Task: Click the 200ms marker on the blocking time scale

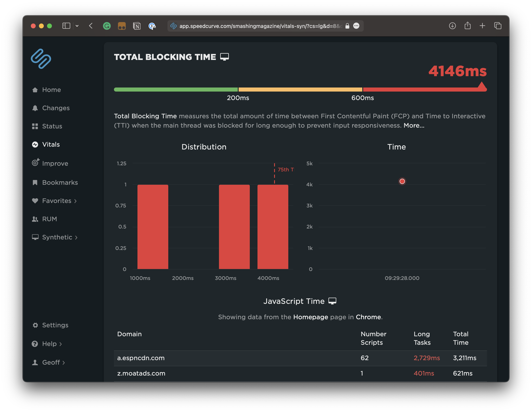Action: 238,98
